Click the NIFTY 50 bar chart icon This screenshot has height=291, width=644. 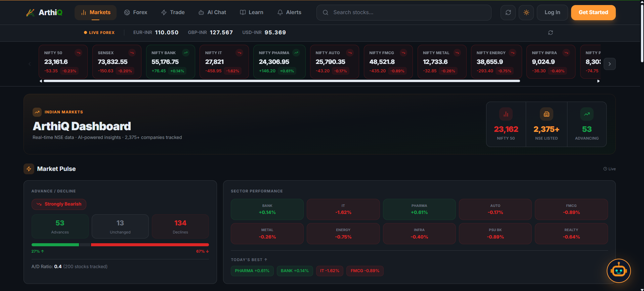coord(506,114)
